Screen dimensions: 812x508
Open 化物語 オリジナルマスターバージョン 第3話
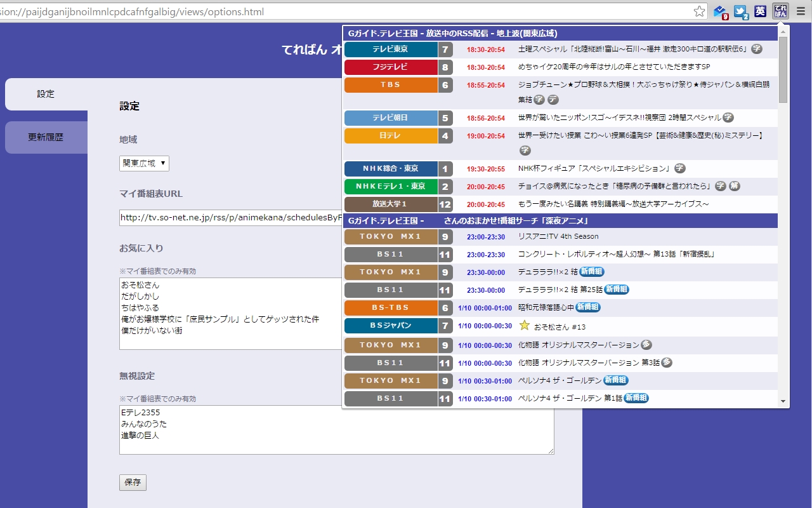pyautogui.click(x=589, y=363)
